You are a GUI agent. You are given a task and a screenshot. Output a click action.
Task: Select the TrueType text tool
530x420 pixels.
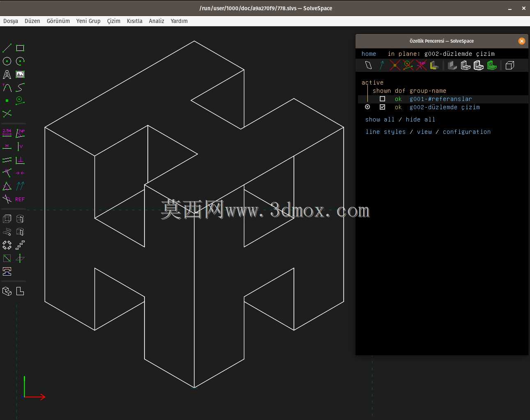(7, 74)
